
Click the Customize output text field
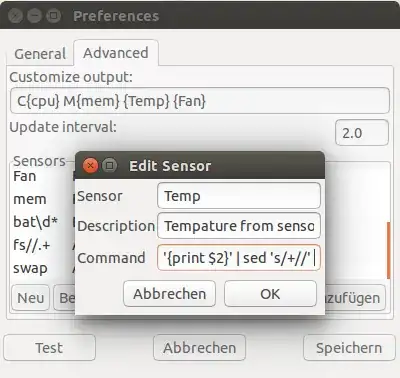coord(200,101)
